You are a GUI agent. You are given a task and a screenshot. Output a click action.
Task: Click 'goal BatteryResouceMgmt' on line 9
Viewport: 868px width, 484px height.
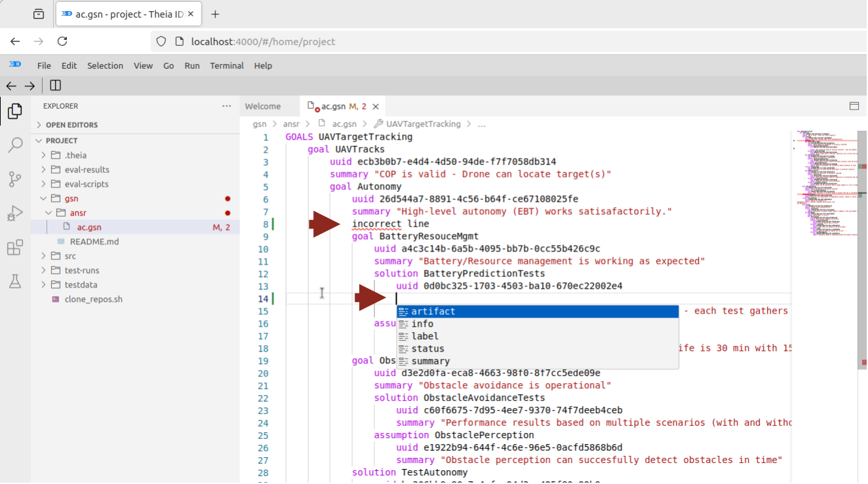[416, 236]
